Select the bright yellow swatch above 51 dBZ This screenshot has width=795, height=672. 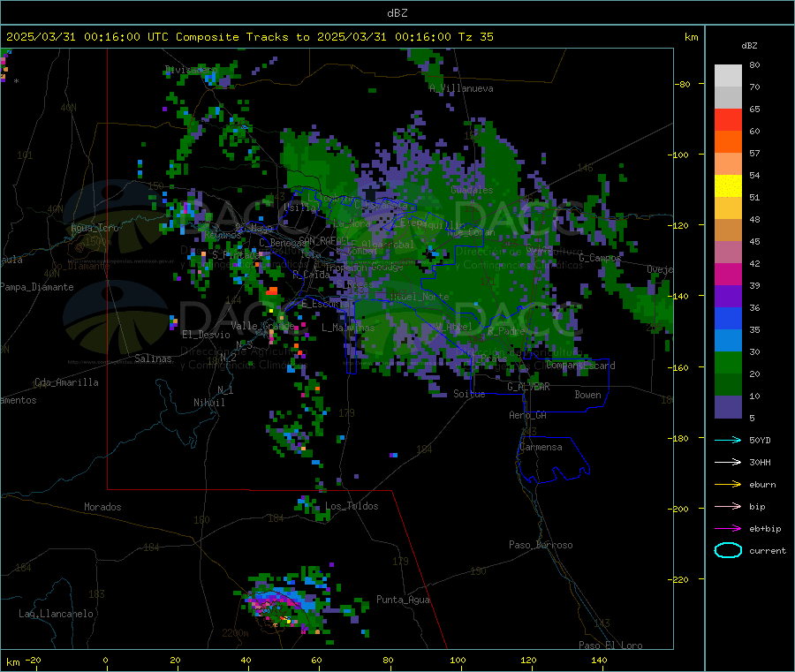tap(728, 186)
